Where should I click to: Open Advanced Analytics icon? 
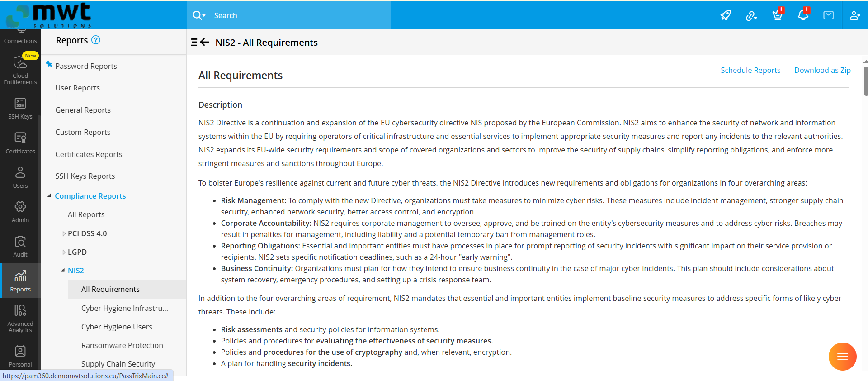[20, 310]
